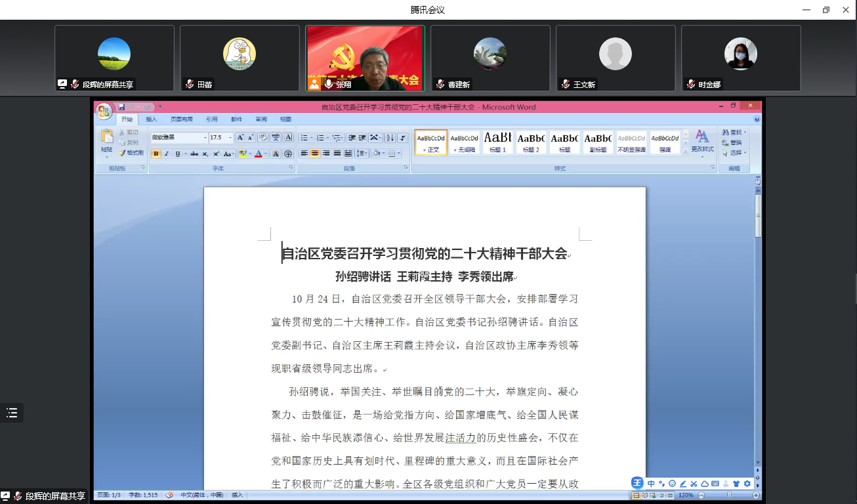This screenshot has height=504, width=857.
Task: Expand the Find (查找) dropdown arrow
Action: coord(745,133)
